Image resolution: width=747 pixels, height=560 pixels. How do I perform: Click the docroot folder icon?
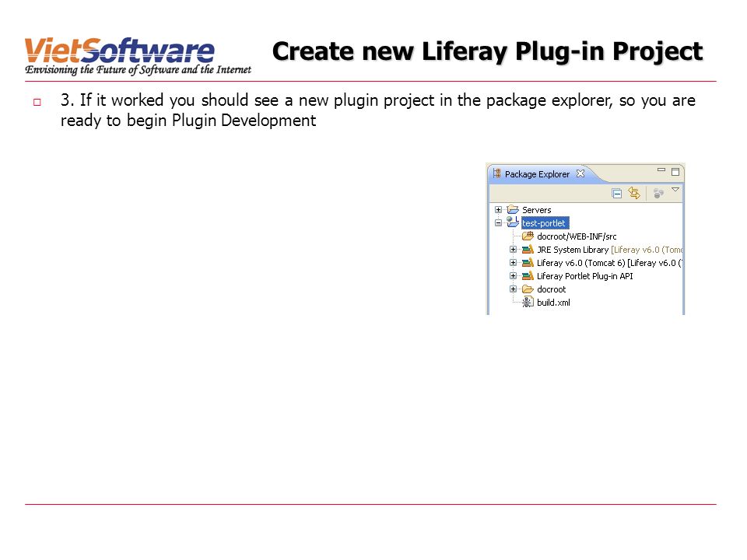[x=528, y=289]
